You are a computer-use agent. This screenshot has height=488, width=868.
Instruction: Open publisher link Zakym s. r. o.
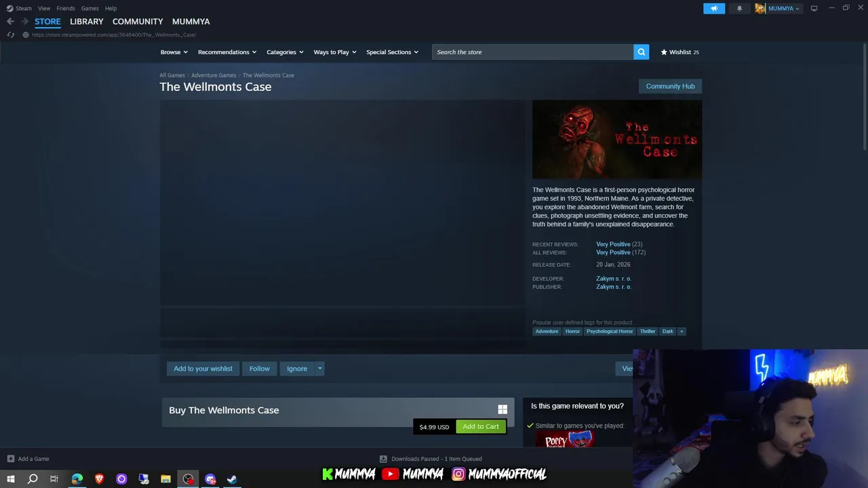pyautogui.click(x=614, y=287)
